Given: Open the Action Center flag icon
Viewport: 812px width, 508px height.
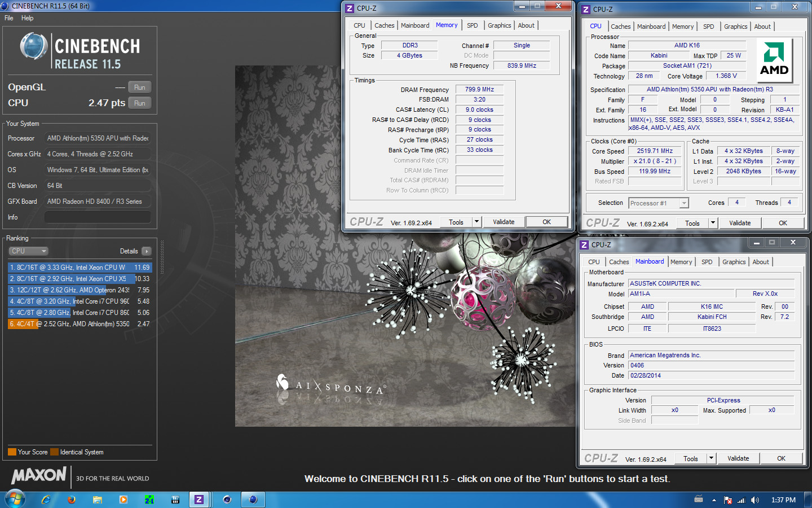Looking at the screenshot, I should coord(728,500).
